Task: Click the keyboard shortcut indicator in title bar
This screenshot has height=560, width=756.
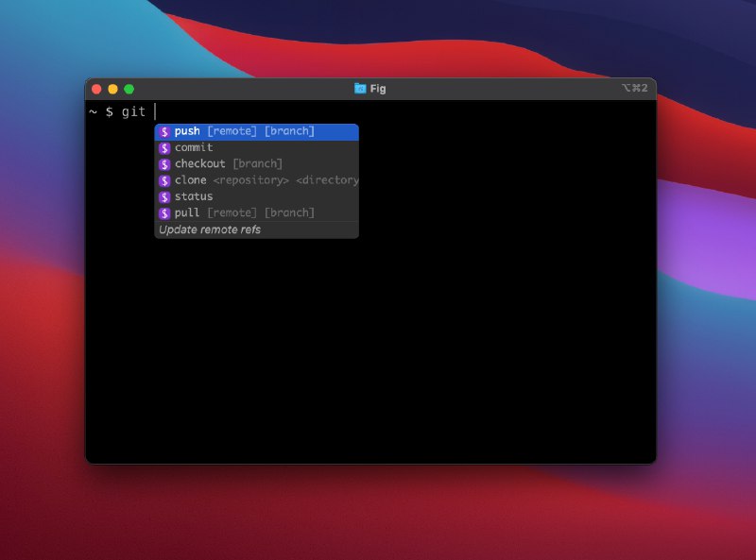Action: (x=634, y=88)
